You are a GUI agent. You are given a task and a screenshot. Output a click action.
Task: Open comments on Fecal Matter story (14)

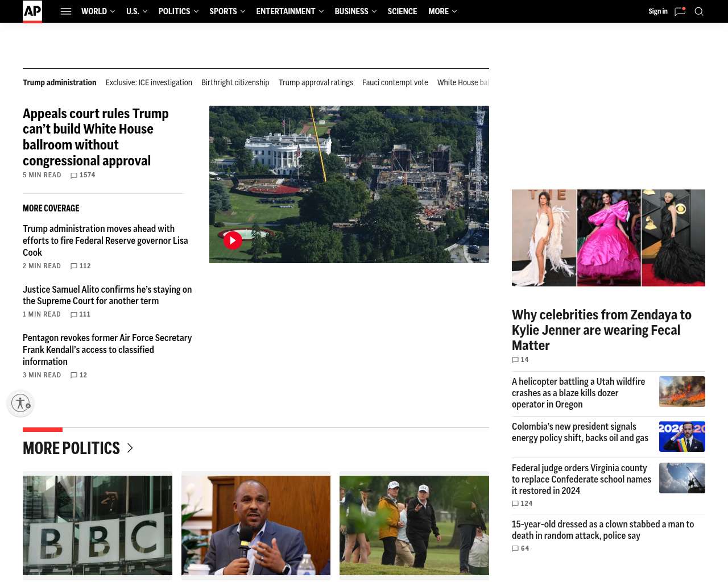[520, 360]
